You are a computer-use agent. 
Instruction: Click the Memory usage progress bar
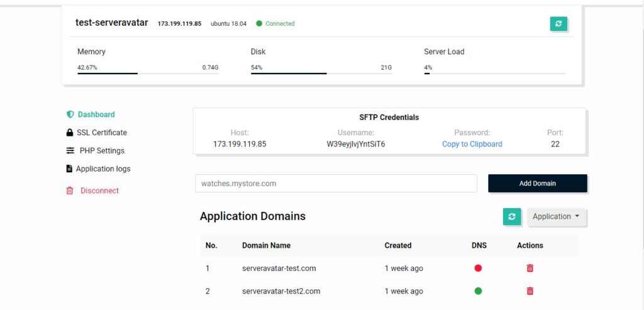[x=148, y=74]
